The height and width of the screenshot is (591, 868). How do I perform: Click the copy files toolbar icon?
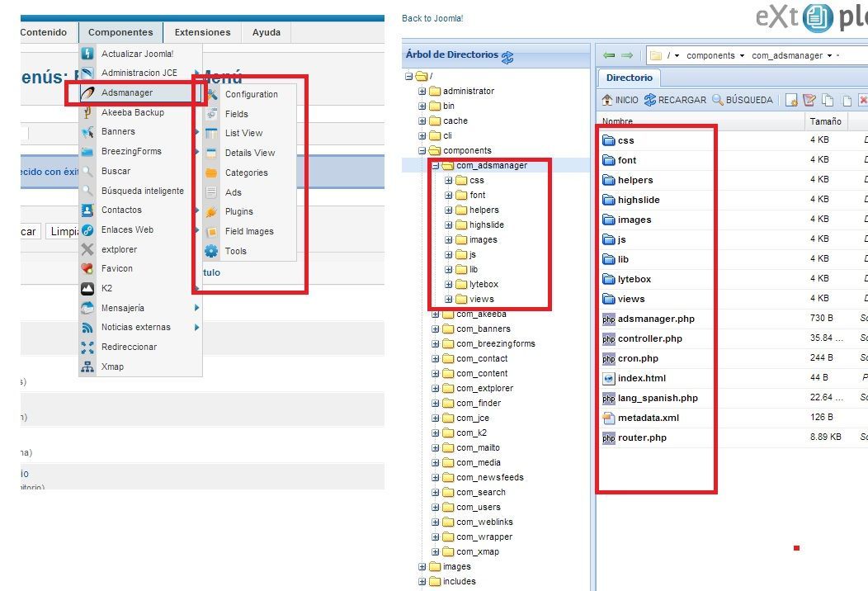point(828,100)
